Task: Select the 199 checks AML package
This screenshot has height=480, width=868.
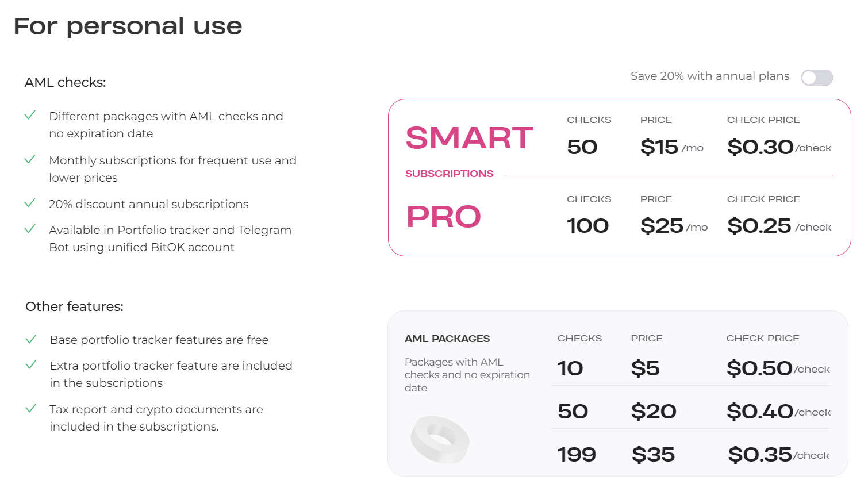Action: click(577, 455)
